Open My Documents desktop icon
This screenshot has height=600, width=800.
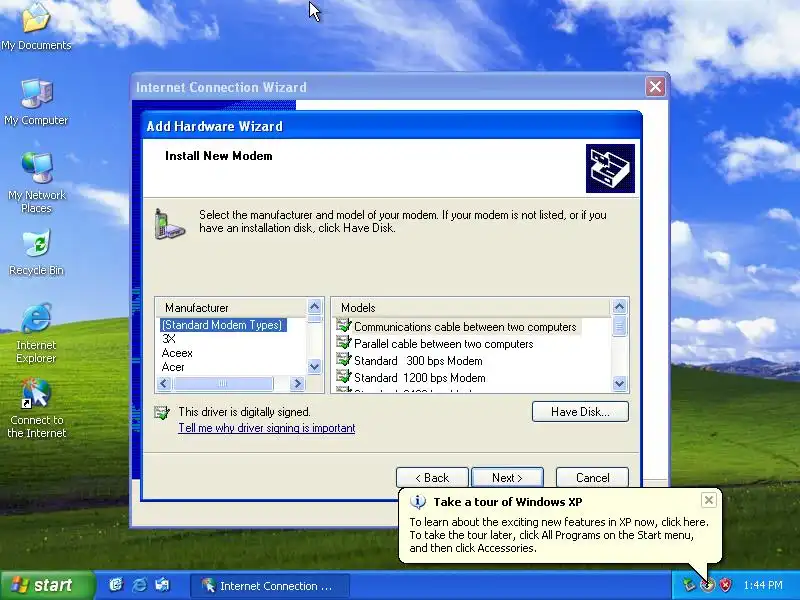[x=36, y=26]
